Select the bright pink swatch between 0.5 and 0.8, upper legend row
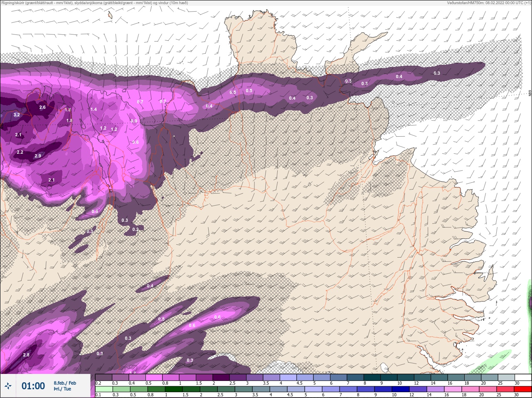The image size is (532, 398). pyautogui.click(x=154, y=377)
